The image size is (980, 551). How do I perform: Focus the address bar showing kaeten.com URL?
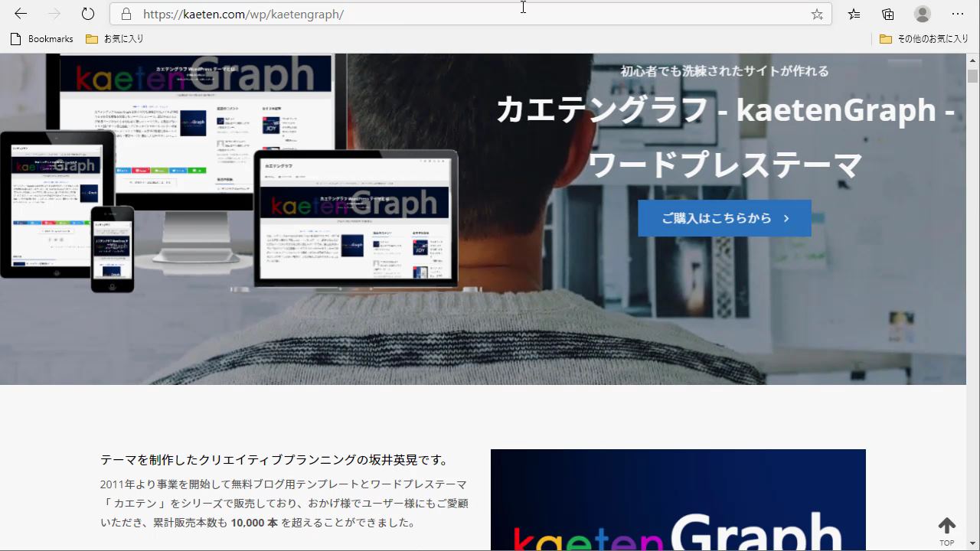coord(459,14)
